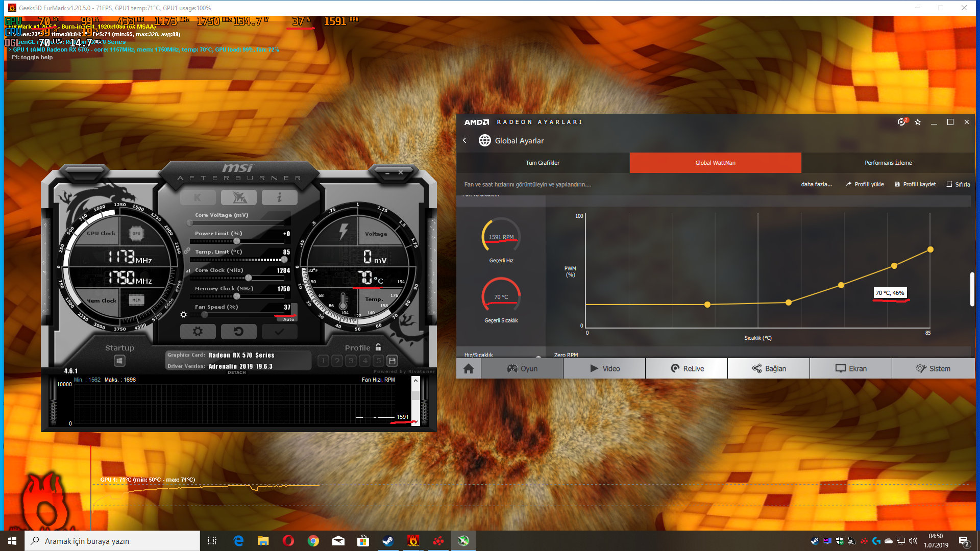Click the star favorite icon in Radeon Settings
This screenshot has height=551, width=980.
[918, 122]
